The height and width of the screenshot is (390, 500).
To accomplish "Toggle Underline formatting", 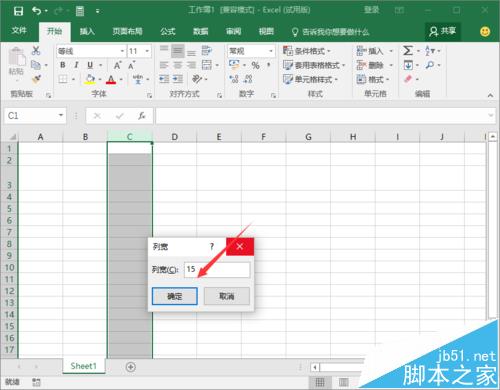I will [x=90, y=65].
